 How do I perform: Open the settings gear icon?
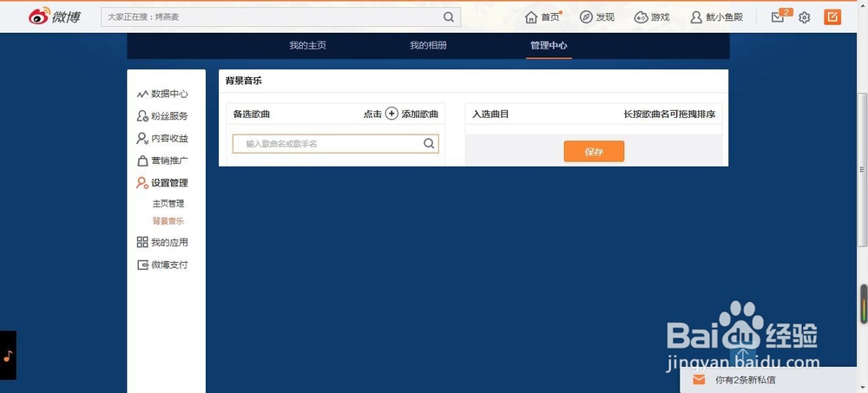[805, 17]
